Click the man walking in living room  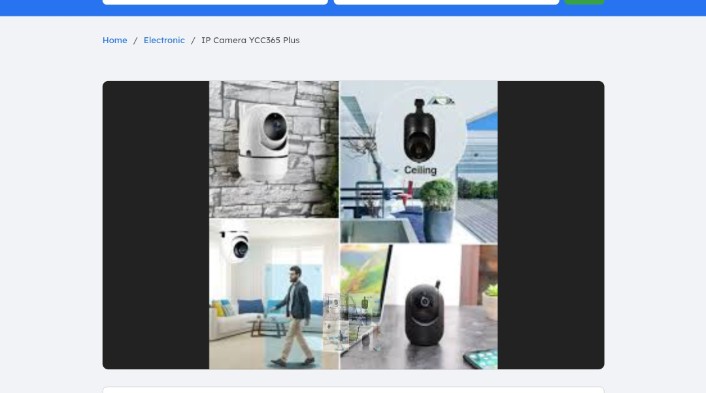(x=295, y=315)
